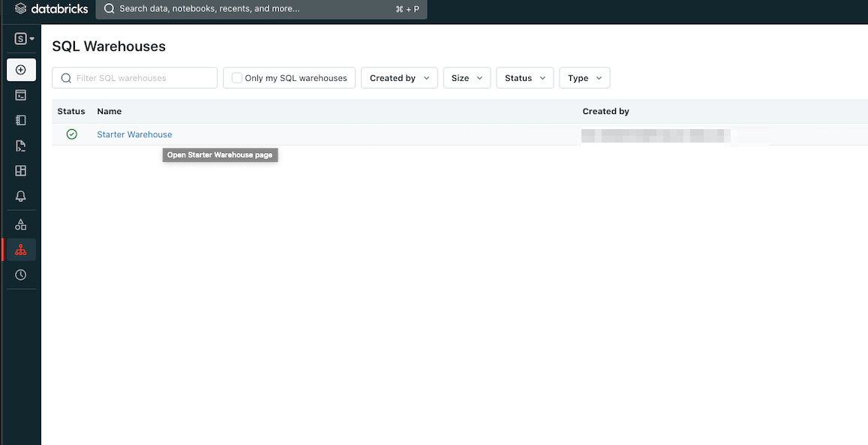
Task: Open the Starter Warehouse link
Action: [x=134, y=134]
